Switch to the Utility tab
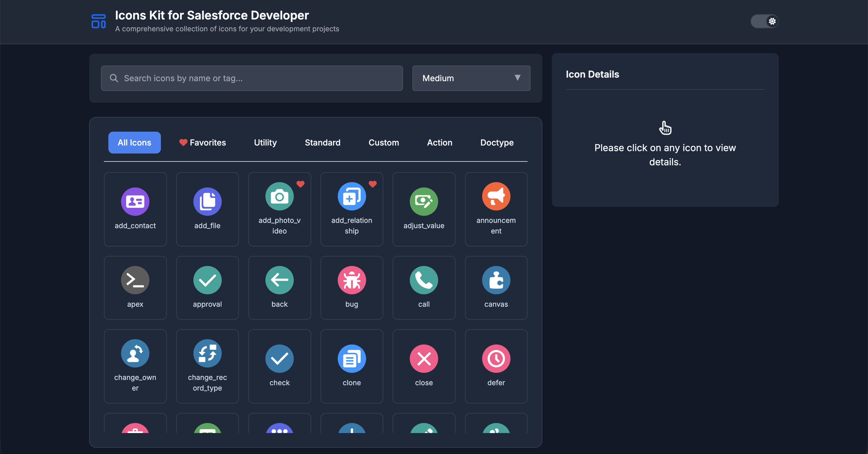 [x=265, y=143]
